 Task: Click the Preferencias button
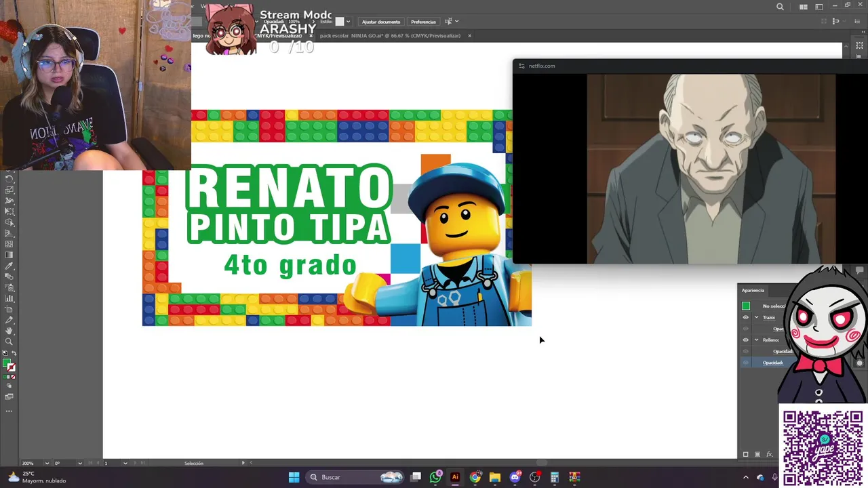pyautogui.click(x=423, y=21)
